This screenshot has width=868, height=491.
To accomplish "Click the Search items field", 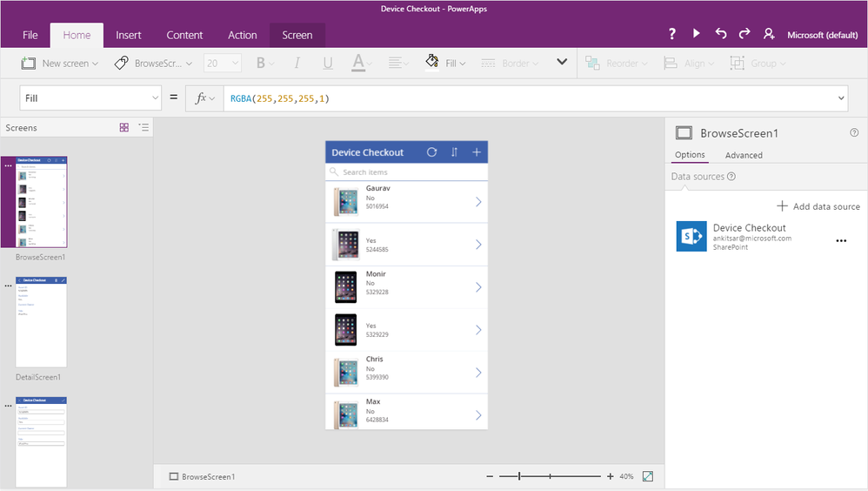I will 407,172.
